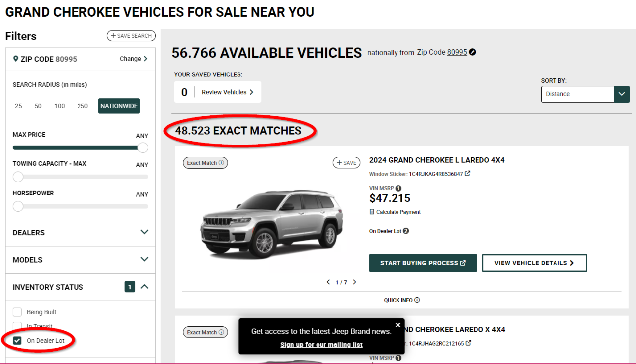Select the 100 miles search radius
The image size is (636, 364).
[x=60, y=106]
